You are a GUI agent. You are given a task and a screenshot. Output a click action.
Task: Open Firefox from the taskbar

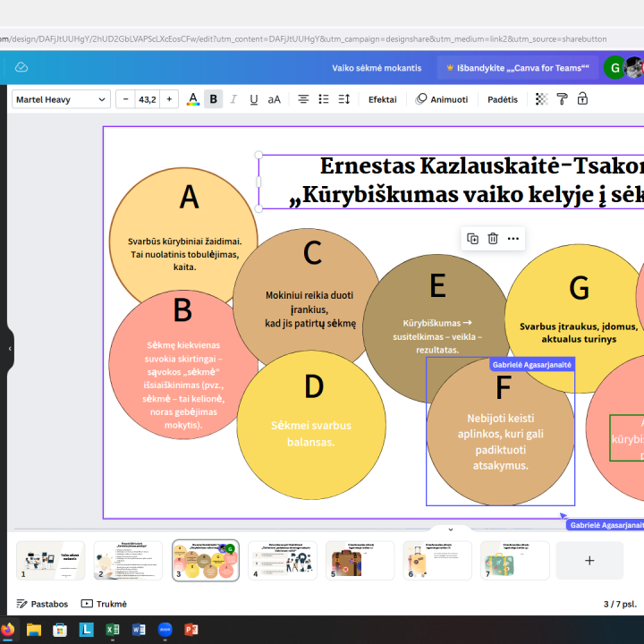pos(8,630)
